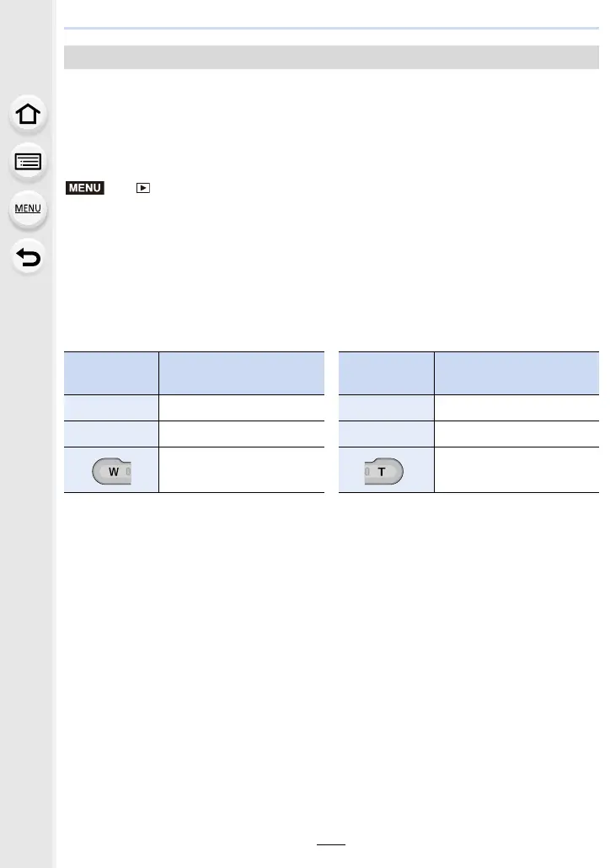Click the left table's first header cell
The image size is (610, 868).
point(111,373)
